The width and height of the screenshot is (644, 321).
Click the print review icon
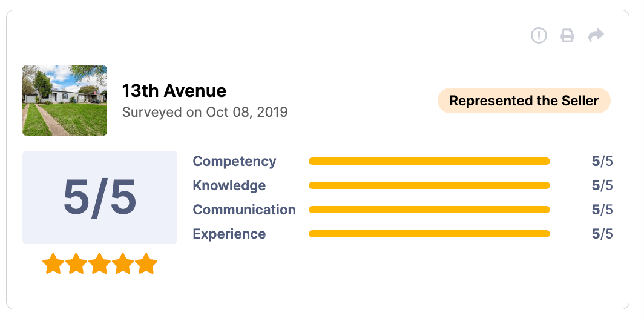pyautogui.click(x=567, y=36)
